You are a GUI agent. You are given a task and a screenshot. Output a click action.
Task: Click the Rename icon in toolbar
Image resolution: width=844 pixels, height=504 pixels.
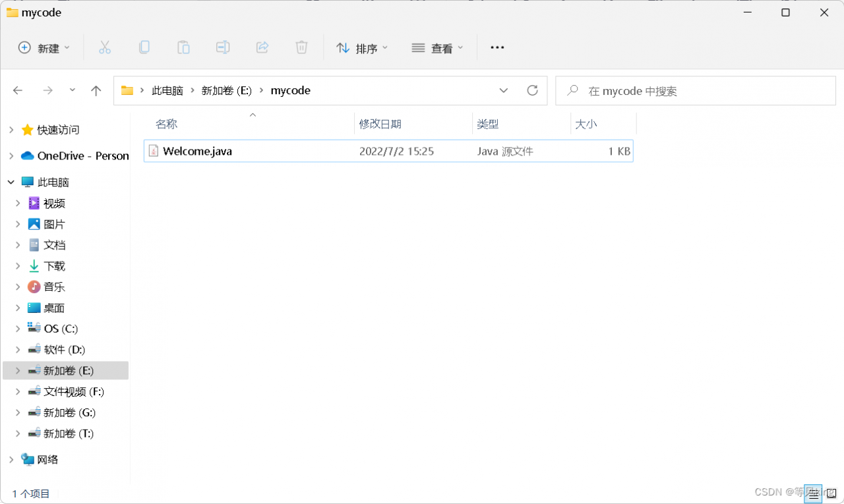coord(223,47)
